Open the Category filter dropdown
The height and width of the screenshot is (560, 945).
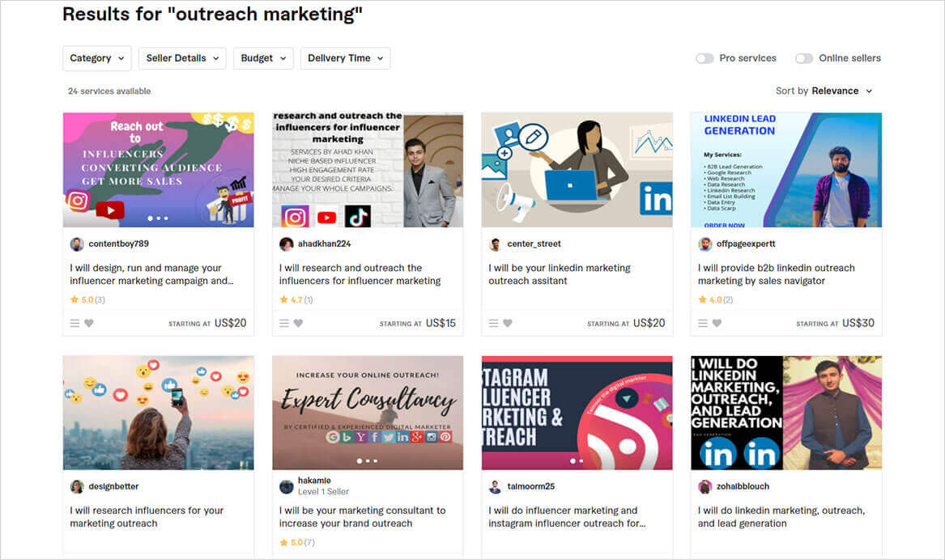[96, 58]
